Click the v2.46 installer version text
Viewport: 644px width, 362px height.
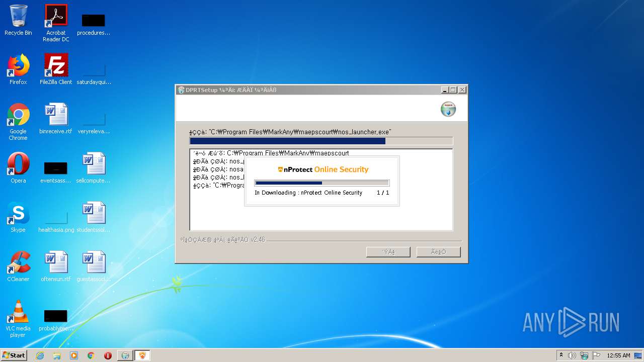coord(222,240)
